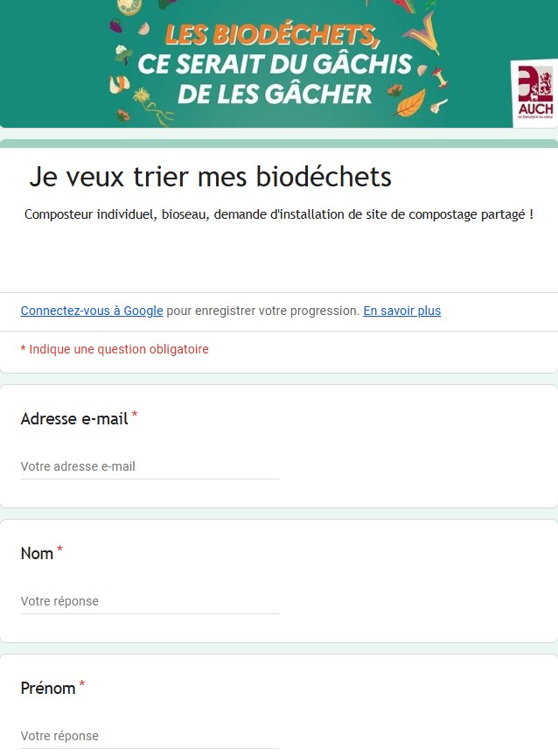The height and width of the screenshot is (756, 558).
Task: Click the "Adresse e-mail" question label
Action: coord(74,419)
